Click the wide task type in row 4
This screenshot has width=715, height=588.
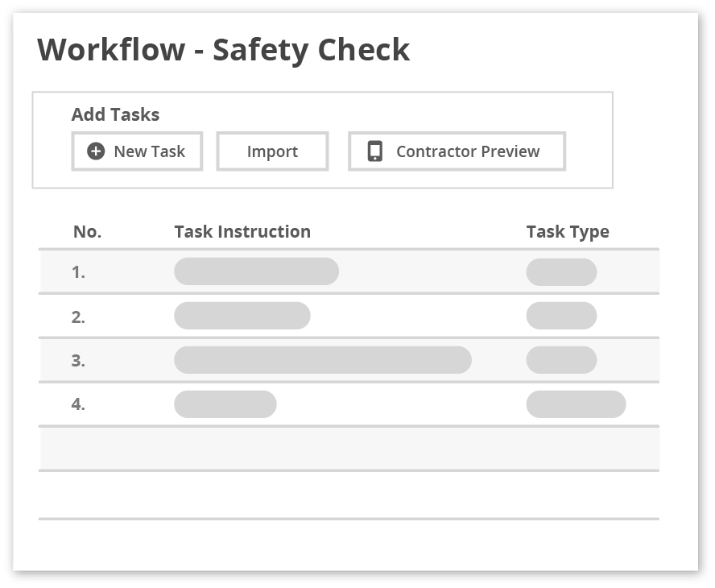point(576,404)
